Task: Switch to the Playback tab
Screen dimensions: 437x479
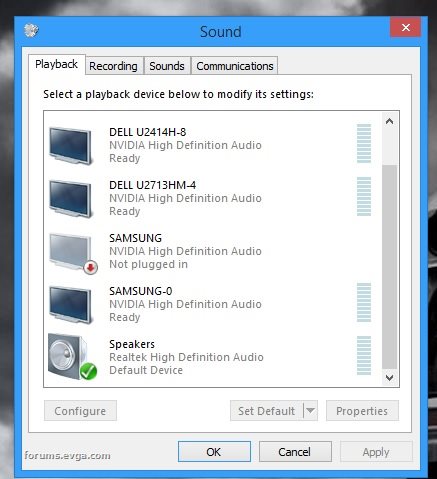Action: (56, 64)
